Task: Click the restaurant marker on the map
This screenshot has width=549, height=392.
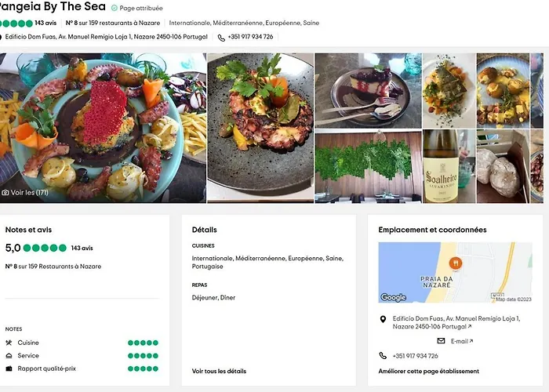Action: pyautogui.click(x=453, y=264)
